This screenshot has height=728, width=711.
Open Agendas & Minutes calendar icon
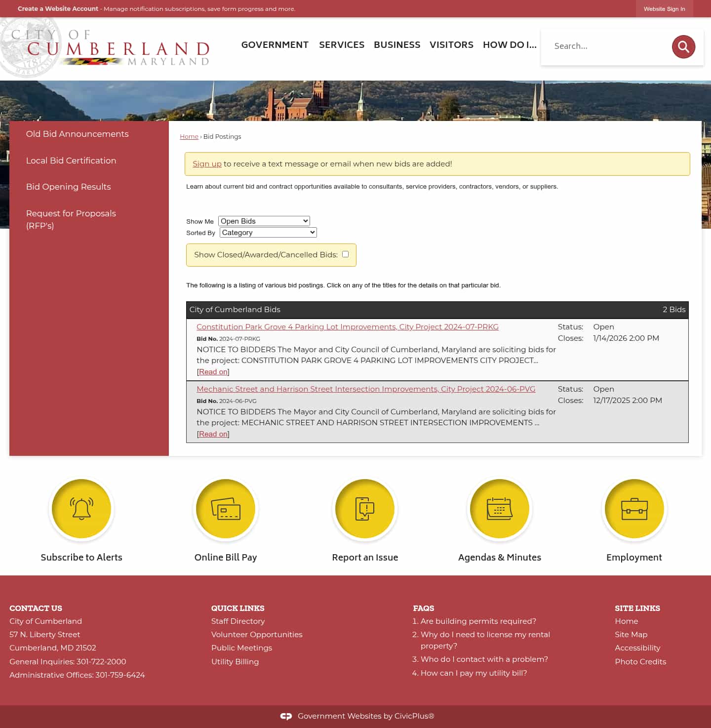(499, 509)
